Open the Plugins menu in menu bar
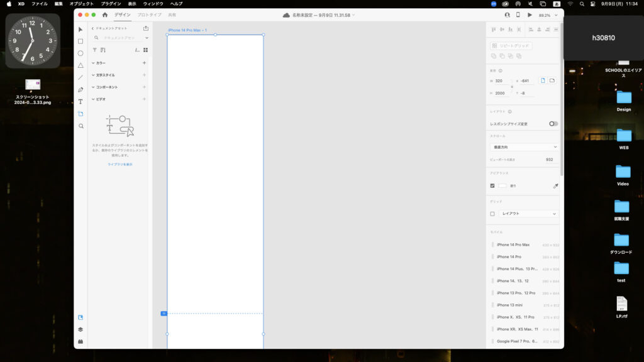 (111, 4)
